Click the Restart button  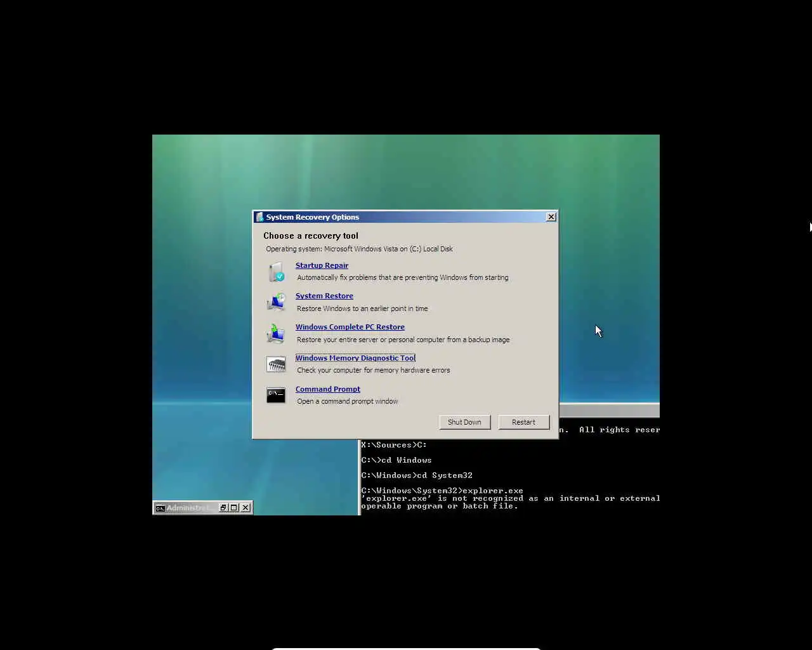pyautogui.click(x=523, y=422)
